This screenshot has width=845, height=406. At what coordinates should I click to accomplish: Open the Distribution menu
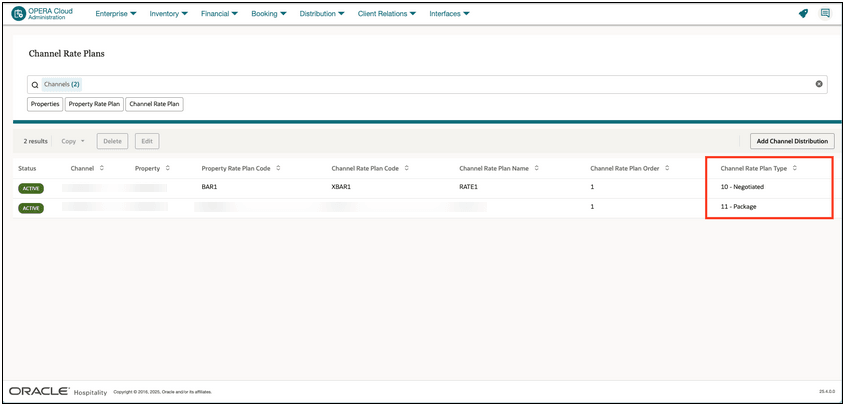pyautogui.click(x=322, y=14)
